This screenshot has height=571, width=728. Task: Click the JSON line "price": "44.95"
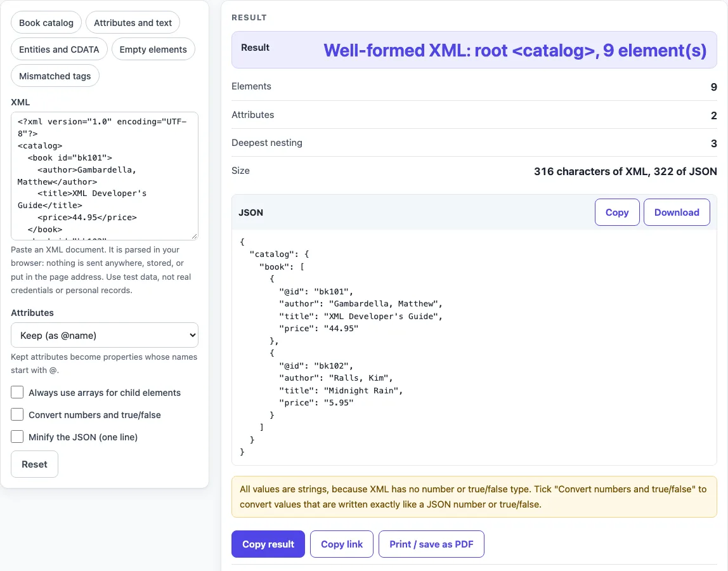tap(318, 328)
